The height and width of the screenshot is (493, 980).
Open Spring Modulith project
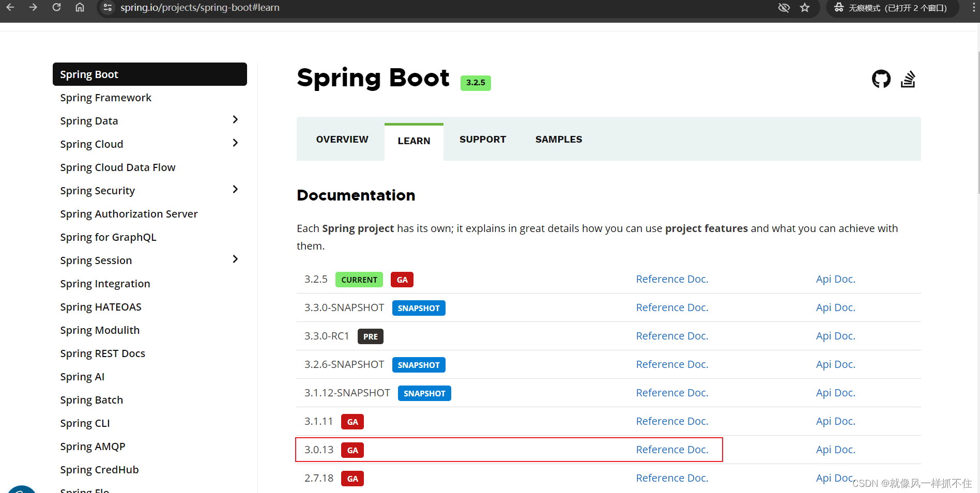(100, 330)
